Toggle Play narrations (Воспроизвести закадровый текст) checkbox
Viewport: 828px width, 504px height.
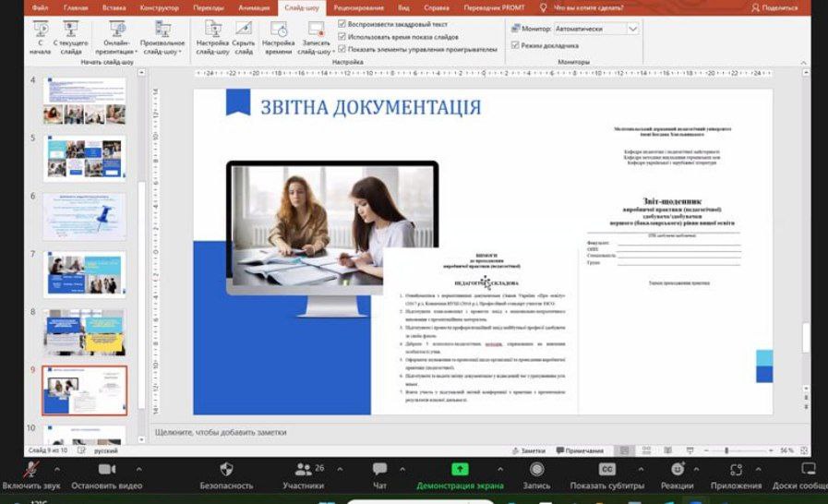point(342,23)
